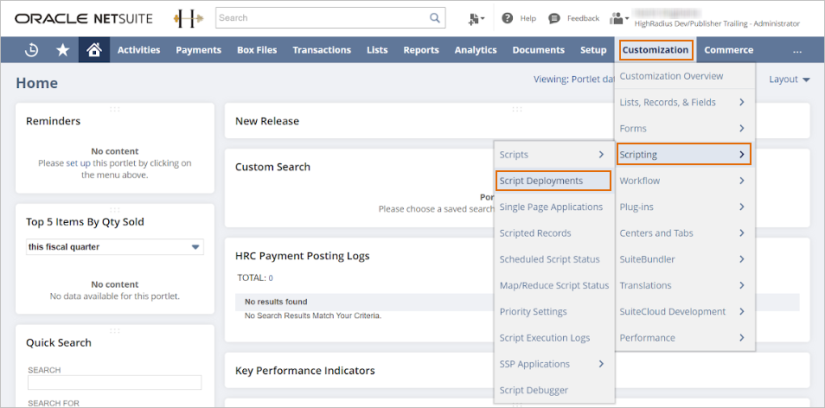
Task: Expand Lists, Records, & Fields submenu
Action: click(685, 102)
